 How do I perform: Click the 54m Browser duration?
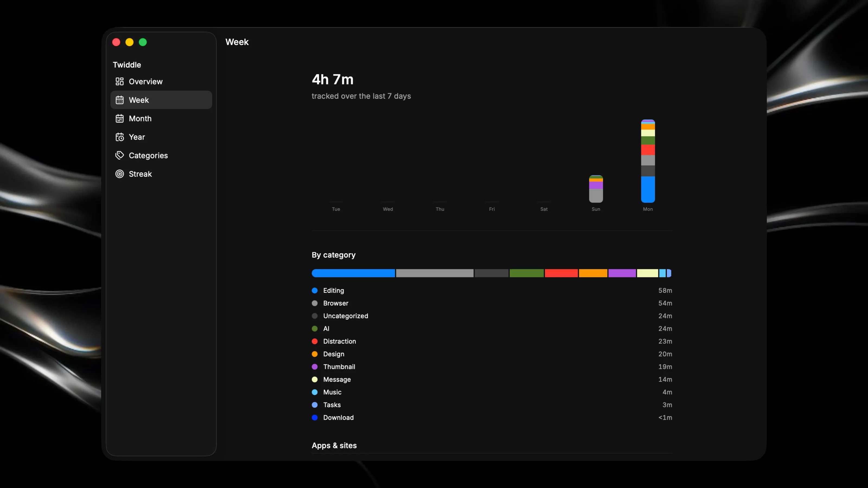point(665,303)
